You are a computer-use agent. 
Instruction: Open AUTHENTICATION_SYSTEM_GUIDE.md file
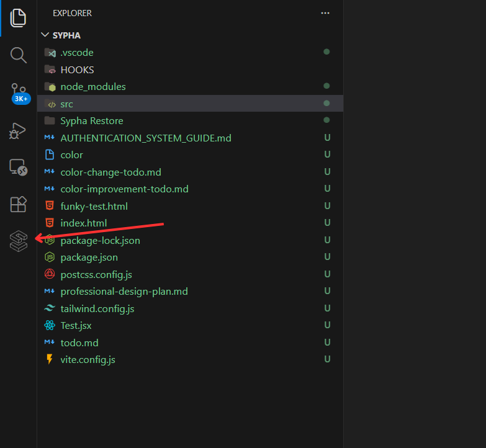point(190,138)
